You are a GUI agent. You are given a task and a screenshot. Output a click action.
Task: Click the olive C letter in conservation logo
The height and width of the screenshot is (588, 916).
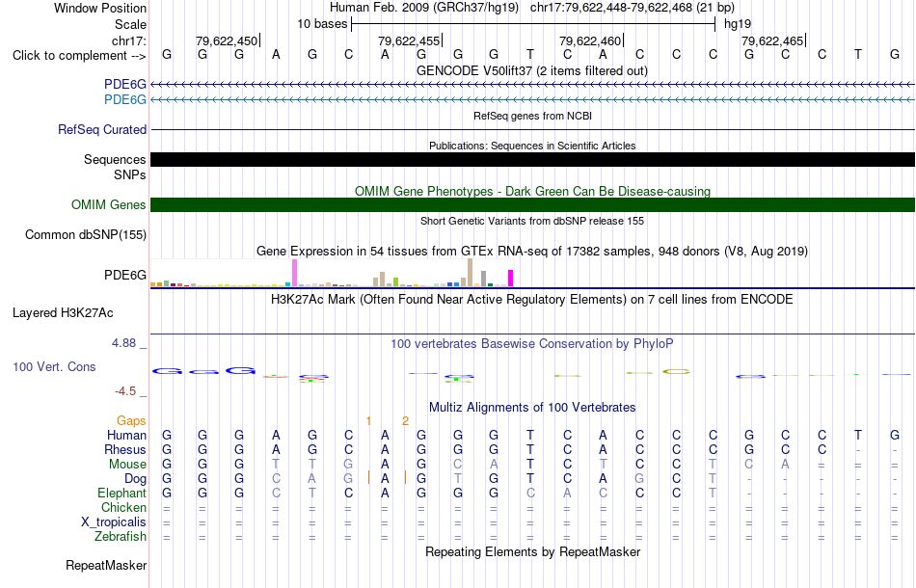pos(677,371)
